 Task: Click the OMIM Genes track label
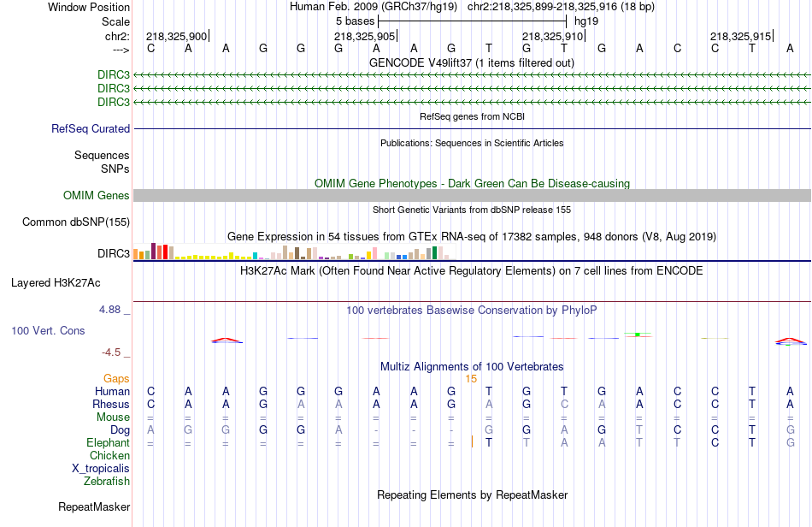[97, 195]
